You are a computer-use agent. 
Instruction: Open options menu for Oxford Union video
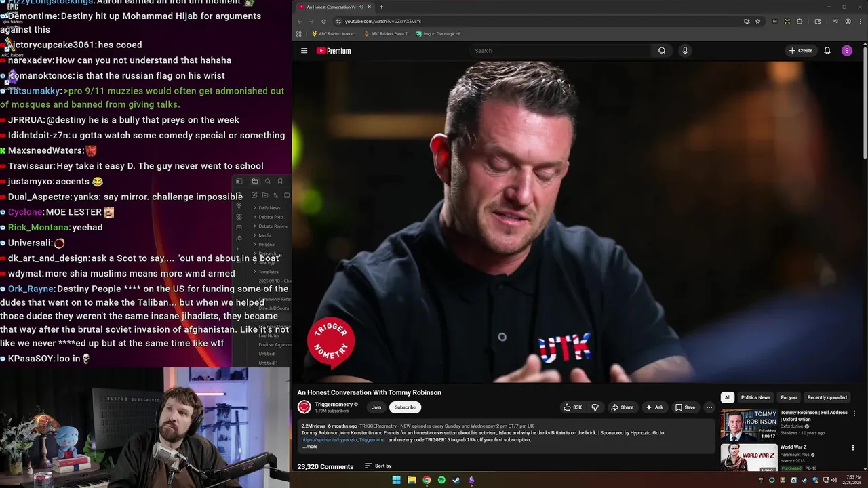click(x=854, y=413)
